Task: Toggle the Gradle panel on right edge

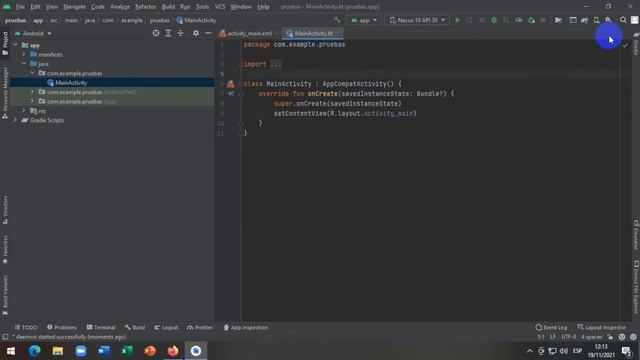Action: [x=636, y=44]
